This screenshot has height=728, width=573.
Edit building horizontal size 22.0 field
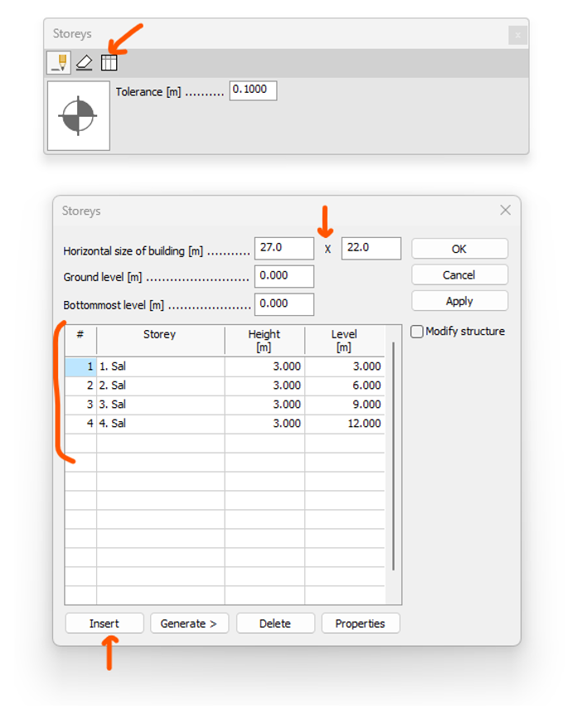pyautogui.click(x=371, y=248)
